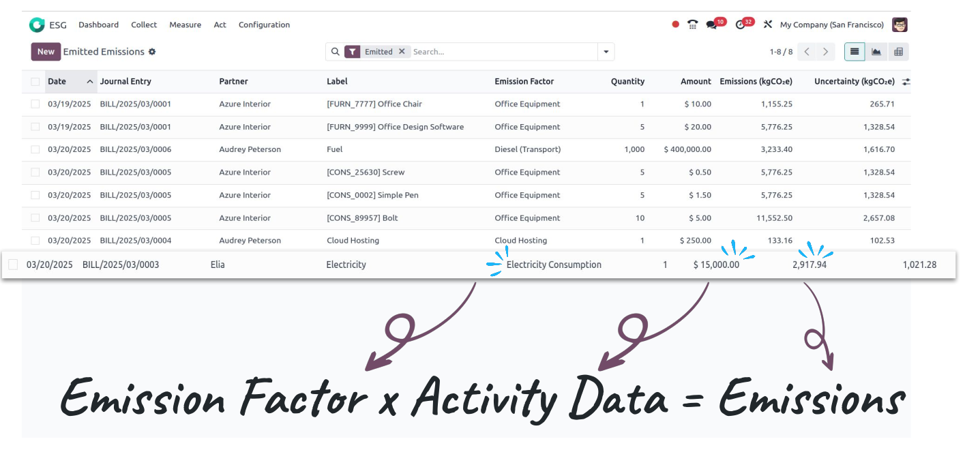Open the Measure menu

click(x=185, y=25)
